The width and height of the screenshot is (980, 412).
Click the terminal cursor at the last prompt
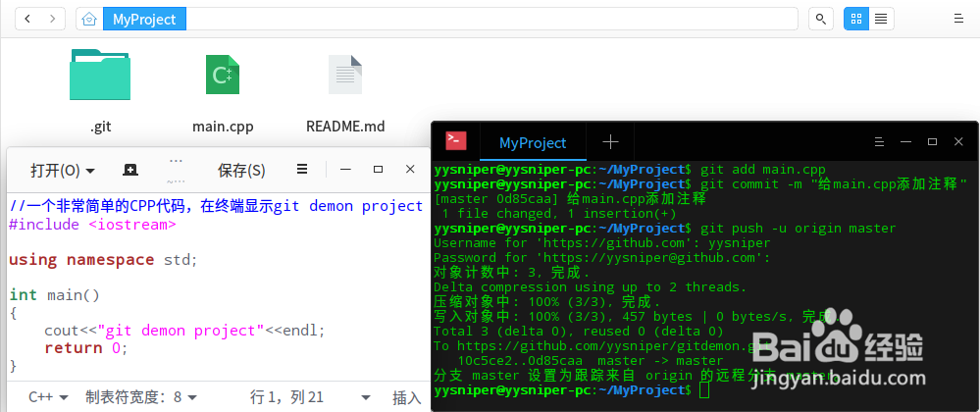click(704, 390)
